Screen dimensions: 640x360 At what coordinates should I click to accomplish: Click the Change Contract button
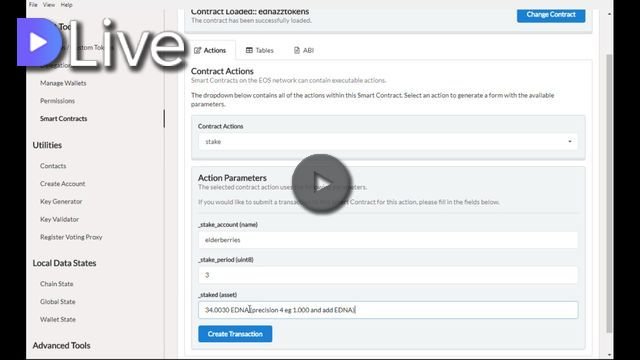click(x=551, y=15)
